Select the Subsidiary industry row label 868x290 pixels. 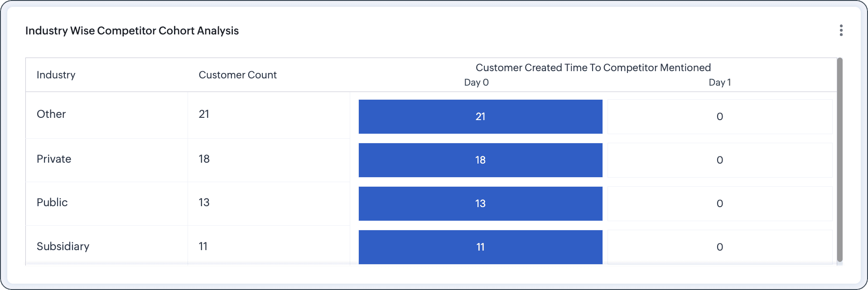pyautogui.click(x=63, y=246)
